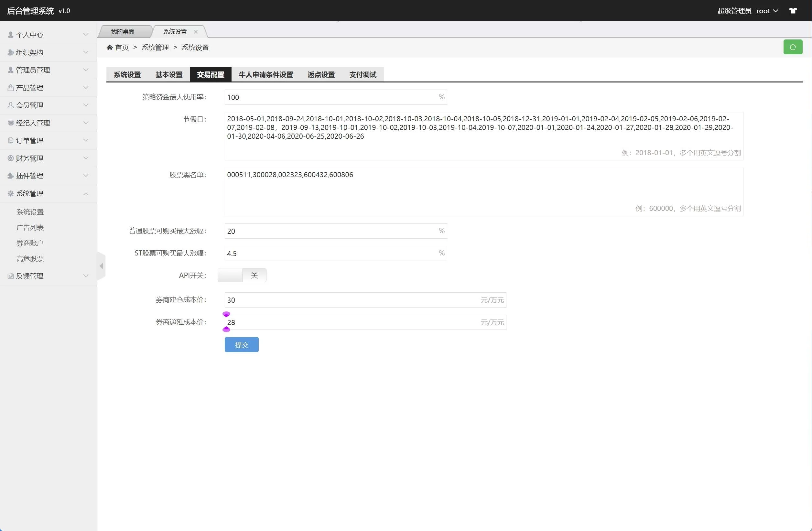The width and height of the screenshot is (812, 531).
Task: Collapse sidebar with the left arrow handle
Action: tap(101, 266)
